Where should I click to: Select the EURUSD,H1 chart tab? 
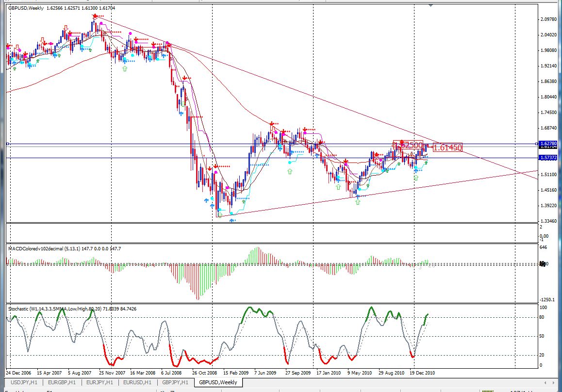[x=137, y=382]
